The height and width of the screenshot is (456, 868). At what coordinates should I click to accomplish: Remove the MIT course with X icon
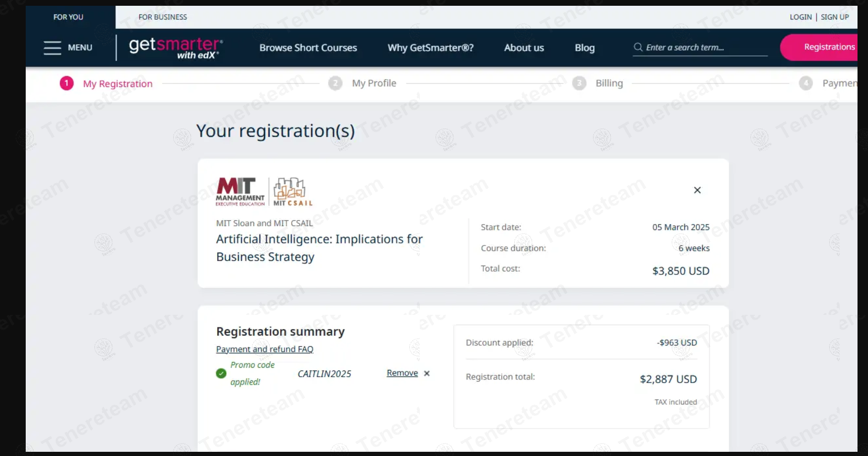click(x=697, y=190)
